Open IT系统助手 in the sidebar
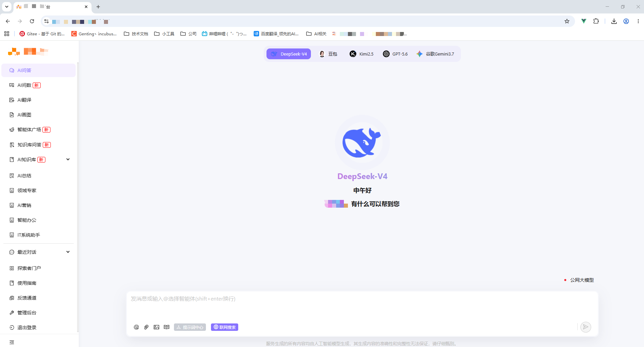Screen dimensions: 644x347 39,235
